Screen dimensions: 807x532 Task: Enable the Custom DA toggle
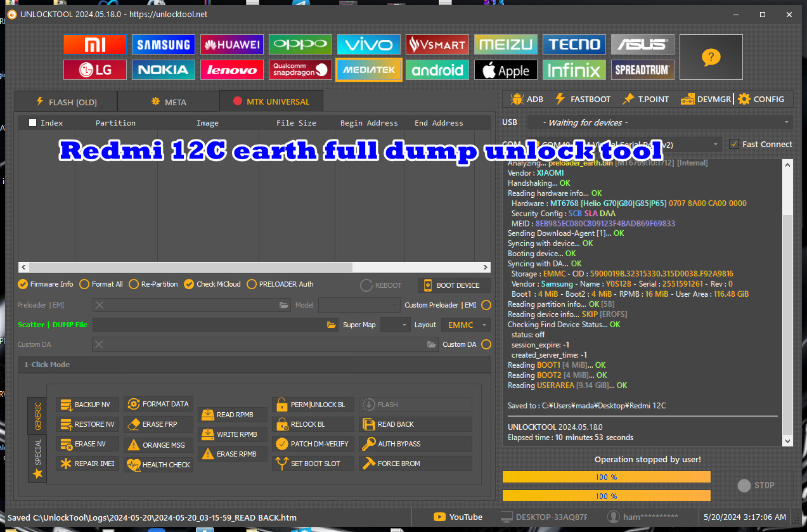click(486, 344)
